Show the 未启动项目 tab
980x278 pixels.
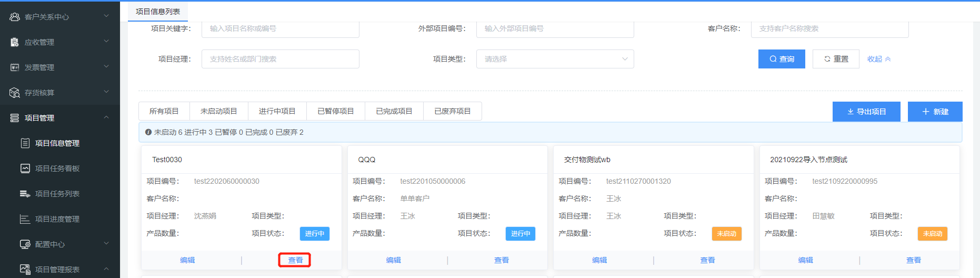click(x=218, y=111)
